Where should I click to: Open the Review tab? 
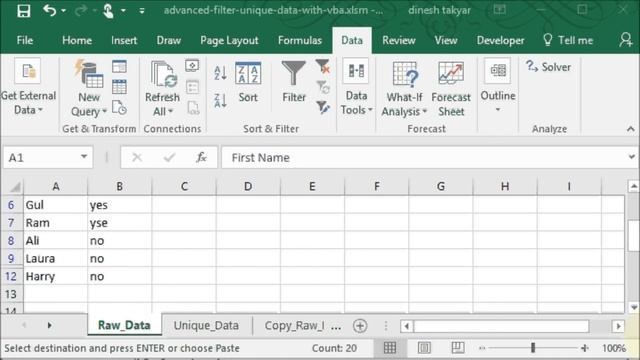[x=398, y=40]
